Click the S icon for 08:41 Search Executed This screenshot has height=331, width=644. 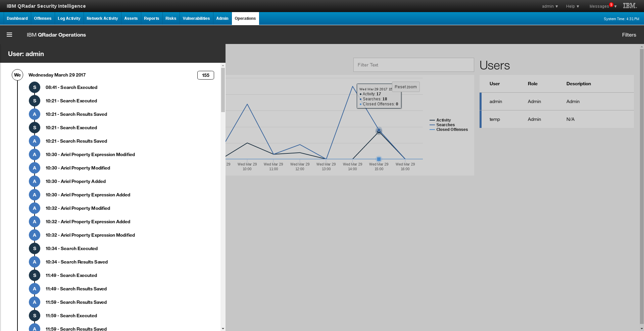point(35,87)
